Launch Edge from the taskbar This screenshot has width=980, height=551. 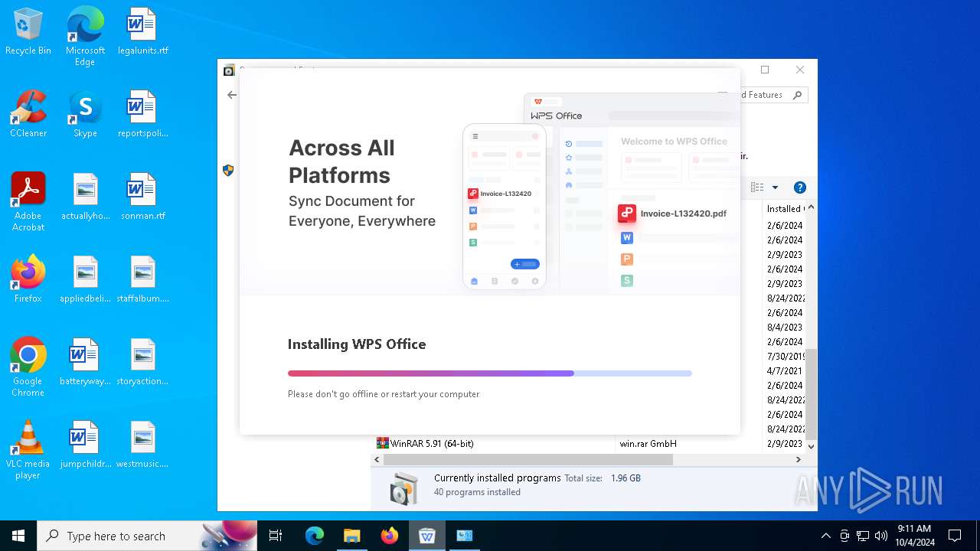[315, 536]
